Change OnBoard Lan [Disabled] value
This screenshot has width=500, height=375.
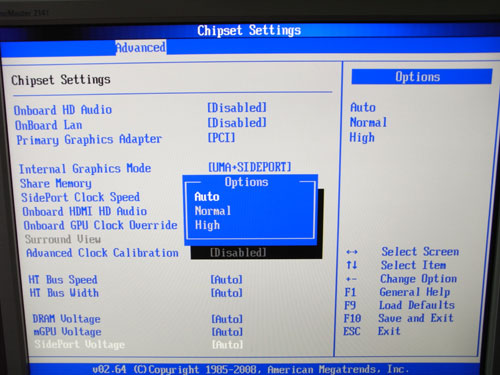click(x=237, y=123)
